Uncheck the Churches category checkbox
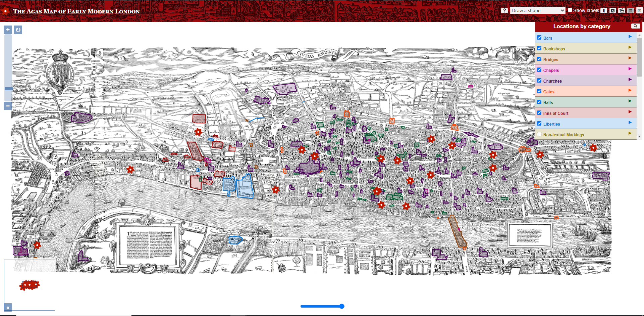The image size is (644, 316). click(539, 81)
